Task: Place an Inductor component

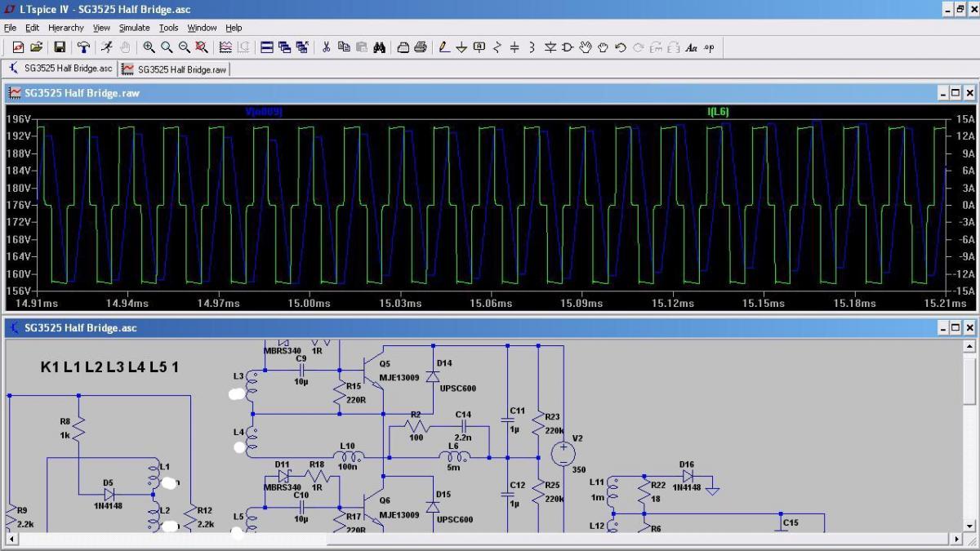Action: pos(532,47)
